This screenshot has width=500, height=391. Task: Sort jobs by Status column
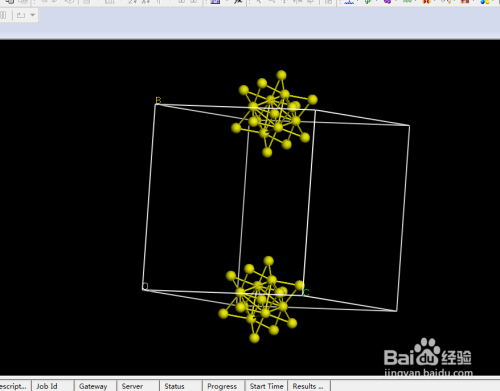click(x=181, y=386)
